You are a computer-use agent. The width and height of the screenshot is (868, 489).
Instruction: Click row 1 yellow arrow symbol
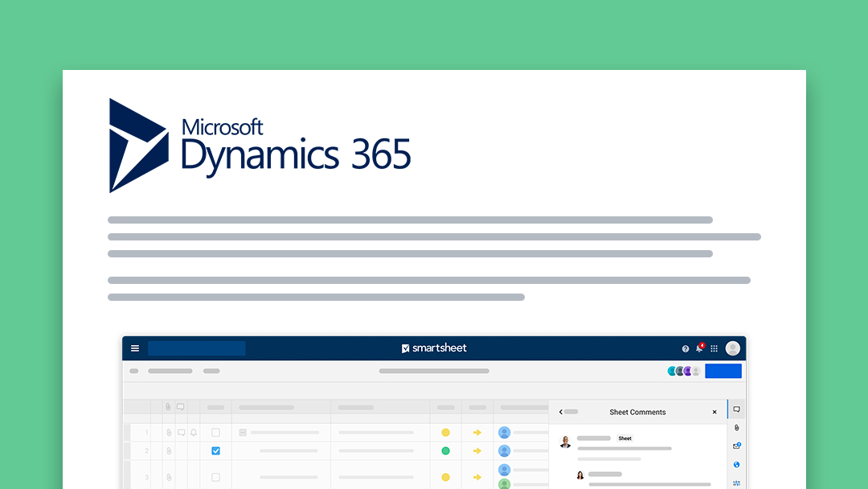[x=477, y=433]
